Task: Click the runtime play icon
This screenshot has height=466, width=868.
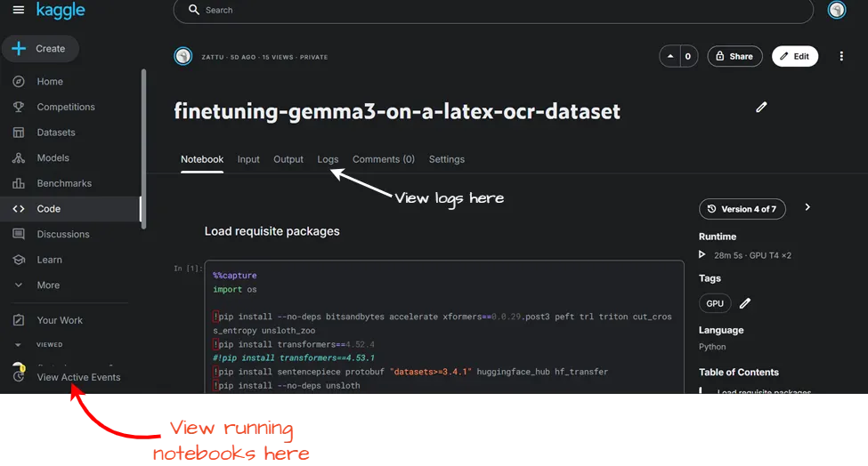Action: [702, 255]
